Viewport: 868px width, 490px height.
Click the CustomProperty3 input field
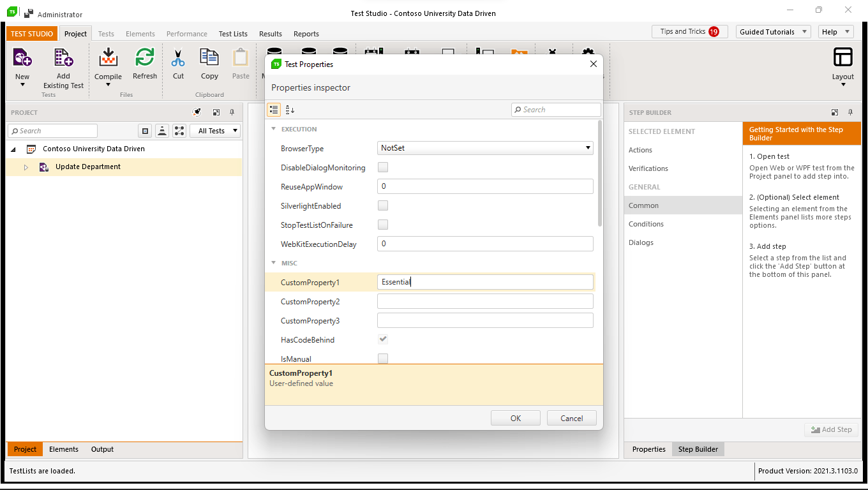click(485, 320)
